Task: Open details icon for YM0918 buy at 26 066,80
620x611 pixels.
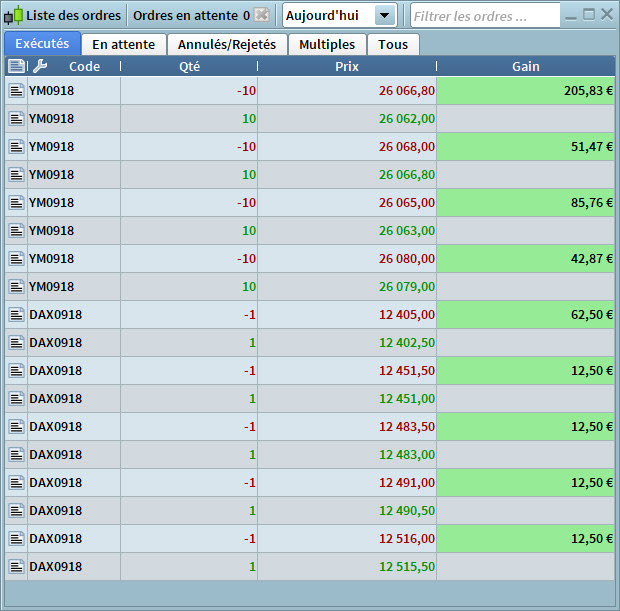Action: (x=16, y=175)
